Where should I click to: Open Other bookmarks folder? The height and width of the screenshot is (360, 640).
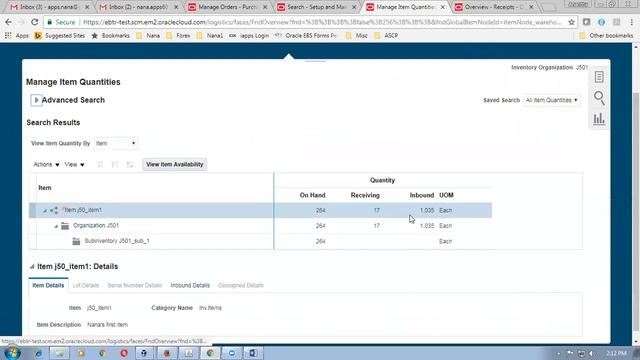(606, 36)
